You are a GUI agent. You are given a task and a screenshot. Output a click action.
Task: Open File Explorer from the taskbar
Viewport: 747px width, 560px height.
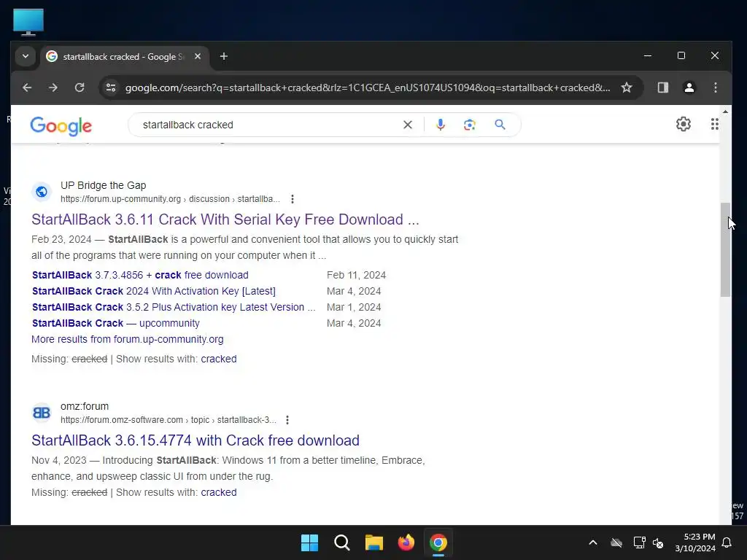pyautogui.click(x=374, y=542)
